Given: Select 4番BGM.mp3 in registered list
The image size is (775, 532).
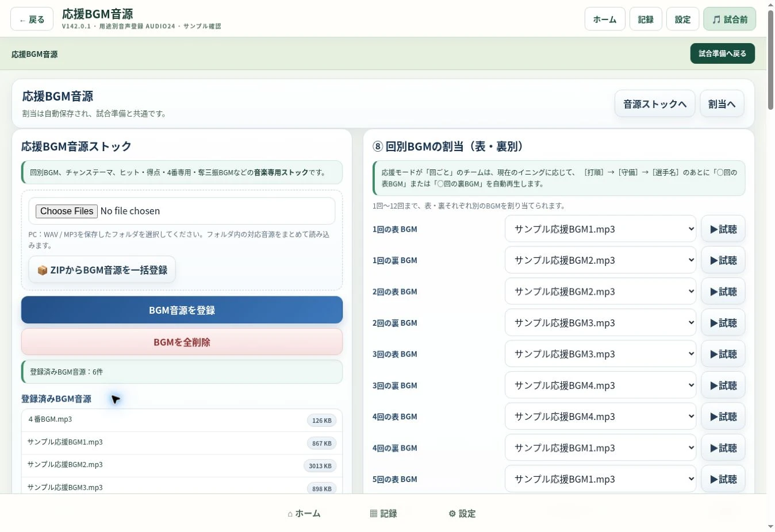Looking at the screenshot, I should point(182,420).
